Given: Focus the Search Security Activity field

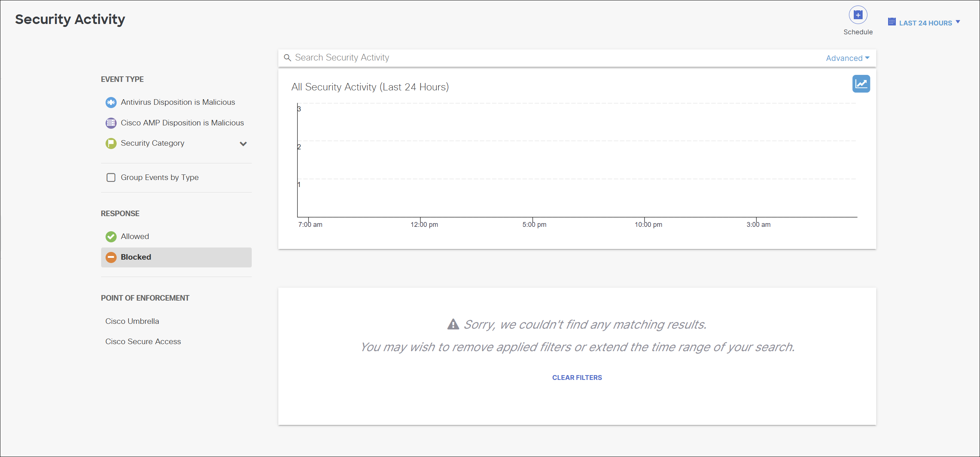Looking at the screenshot, I should coord(533,58).
